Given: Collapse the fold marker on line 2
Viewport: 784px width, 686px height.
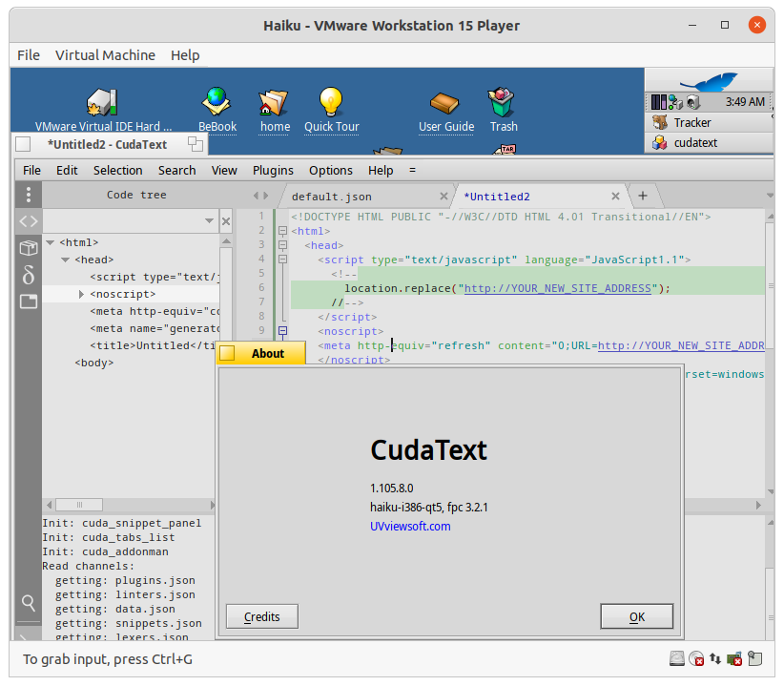Looking at the screenshot, I should [x=282, y=231].
